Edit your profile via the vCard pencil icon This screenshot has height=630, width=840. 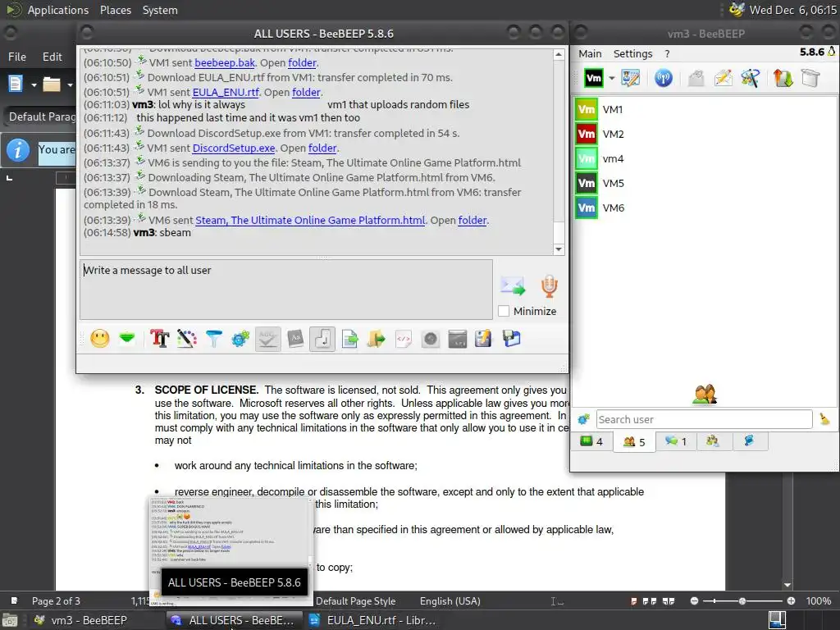coord(631,78)
